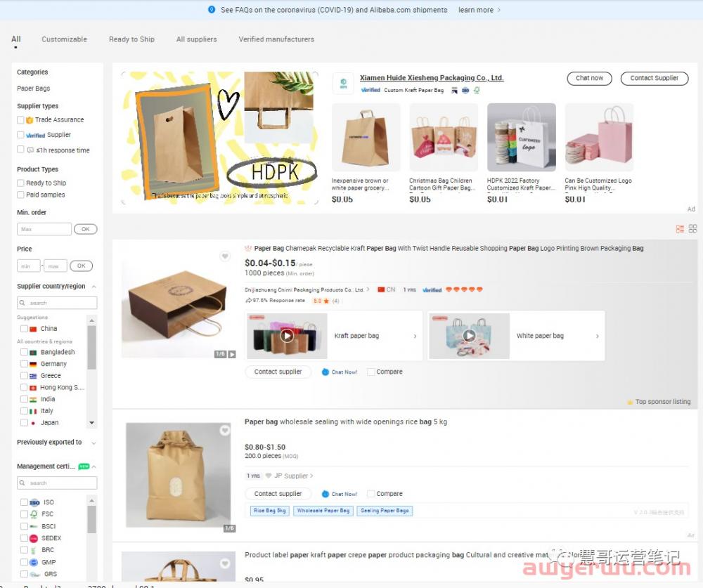Collapse the Management certification section
The image size is (703, 588).
click(x=93, y=466)
